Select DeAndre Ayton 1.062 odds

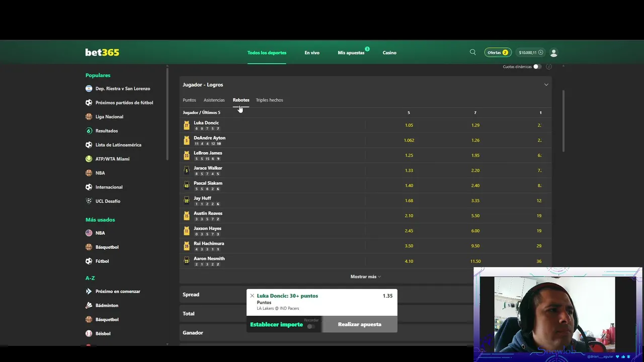click(x=409, y=140)
